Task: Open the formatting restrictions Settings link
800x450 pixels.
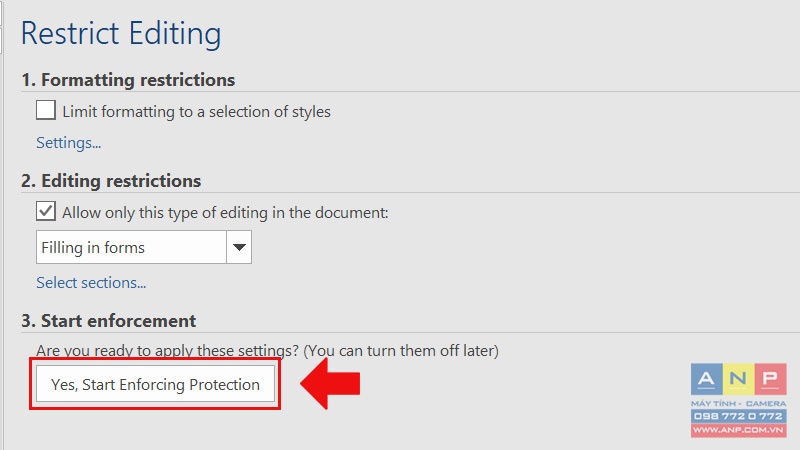Action: click(x=68, y=143)
